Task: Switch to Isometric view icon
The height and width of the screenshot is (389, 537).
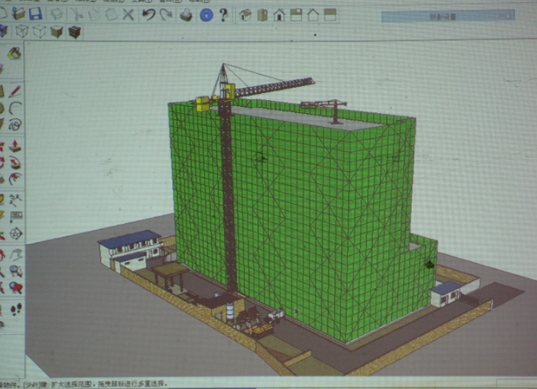Action: [x=245, y=15]
